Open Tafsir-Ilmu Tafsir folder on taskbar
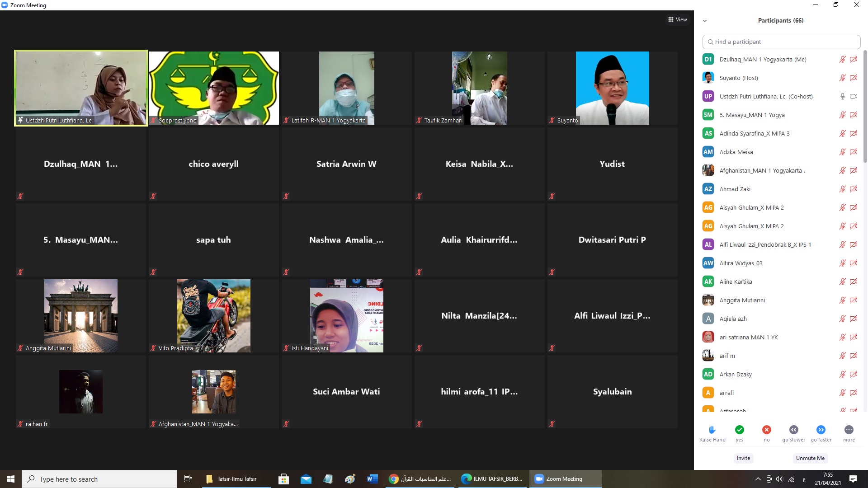868x488 pixels. click(x=235, y=479)
